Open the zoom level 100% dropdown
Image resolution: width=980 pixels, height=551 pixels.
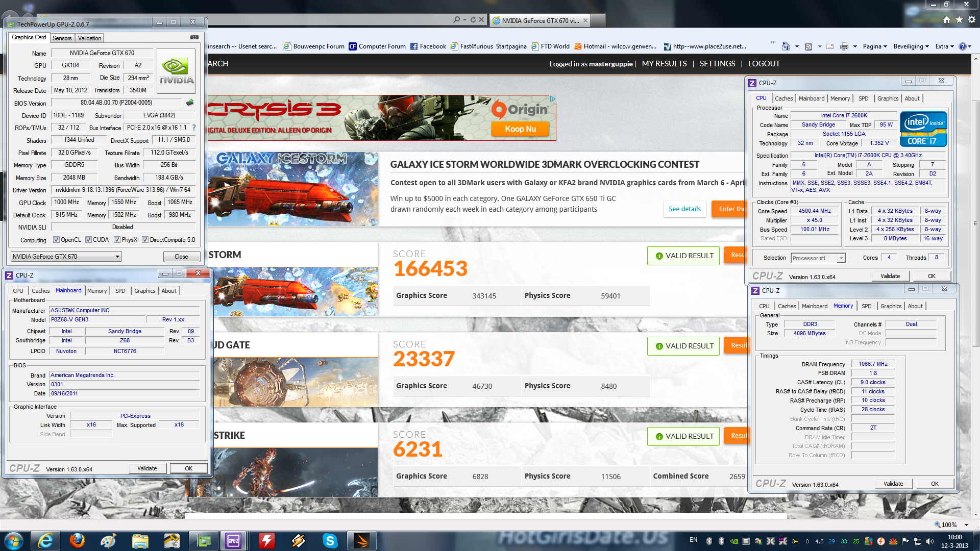click(x=966, y=525)
